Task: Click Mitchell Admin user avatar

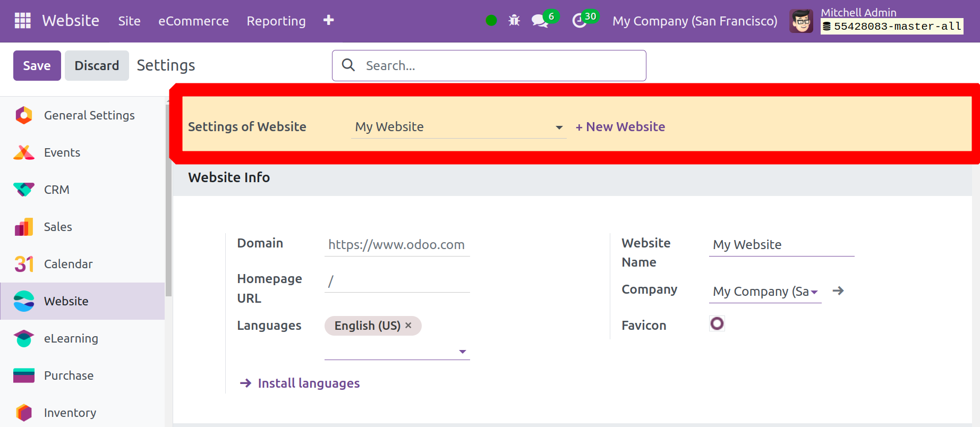Action: [x=801, y=21]
